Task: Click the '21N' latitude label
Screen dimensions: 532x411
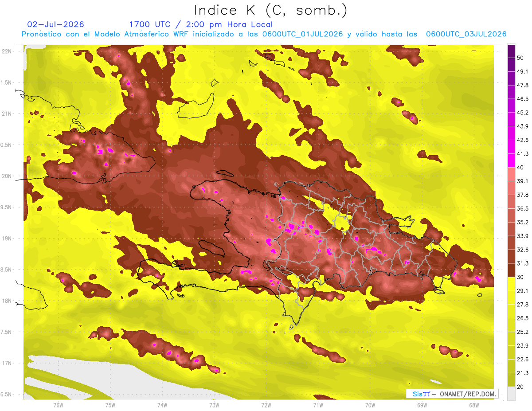Action: [7, 114]
